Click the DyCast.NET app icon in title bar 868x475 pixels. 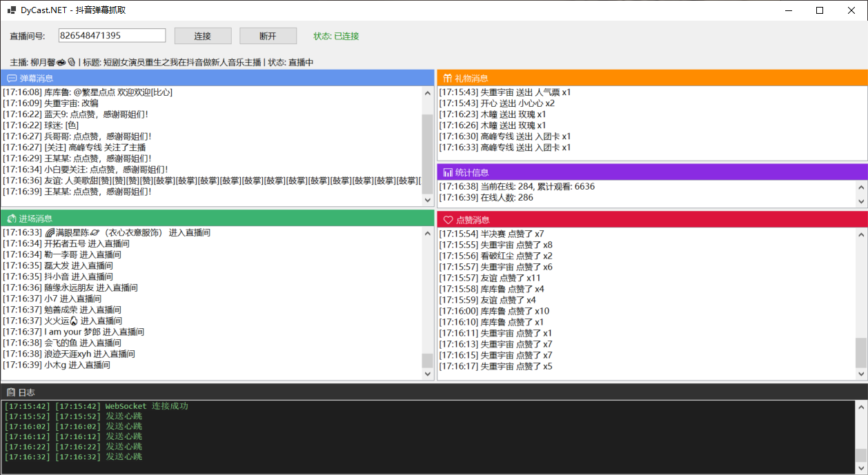(11, 10)
